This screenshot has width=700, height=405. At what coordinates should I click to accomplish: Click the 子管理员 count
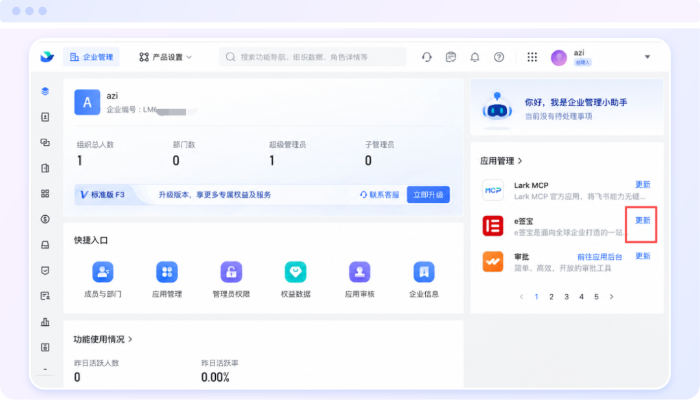tap(368, 160)
